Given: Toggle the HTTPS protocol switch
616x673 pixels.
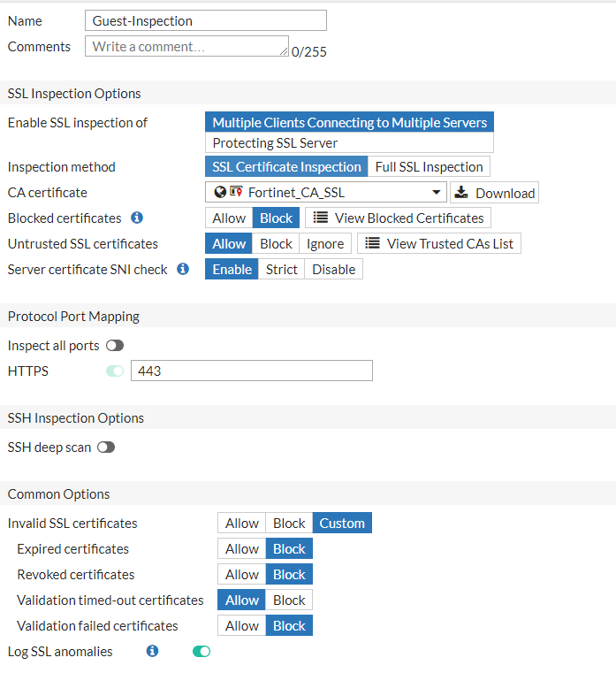Looking at the screenshot, I should coord(115,371).
